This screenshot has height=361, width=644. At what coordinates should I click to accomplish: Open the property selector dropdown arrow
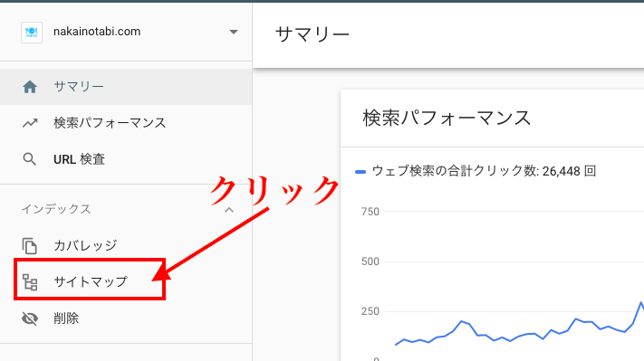234,32
